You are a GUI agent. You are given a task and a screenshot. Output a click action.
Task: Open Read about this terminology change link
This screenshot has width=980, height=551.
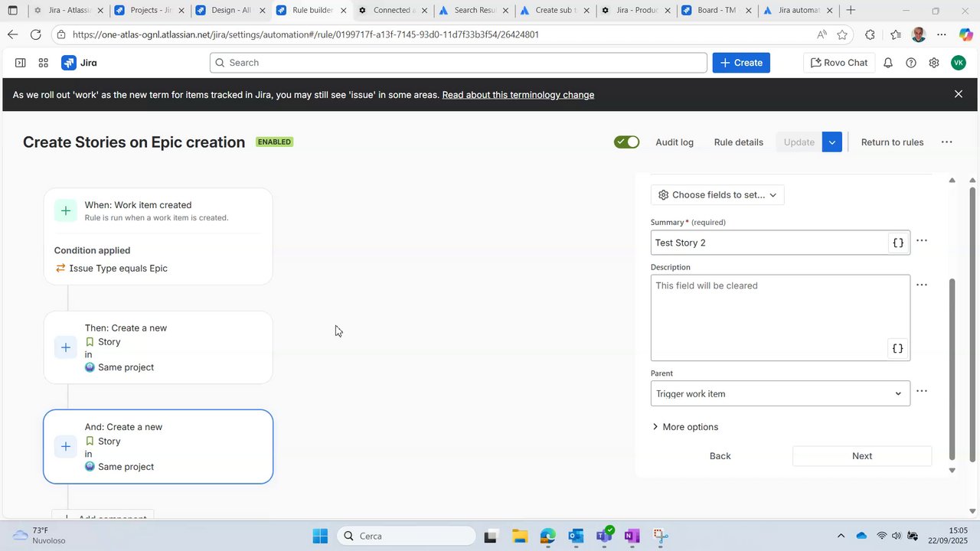[x=518, y=95]
